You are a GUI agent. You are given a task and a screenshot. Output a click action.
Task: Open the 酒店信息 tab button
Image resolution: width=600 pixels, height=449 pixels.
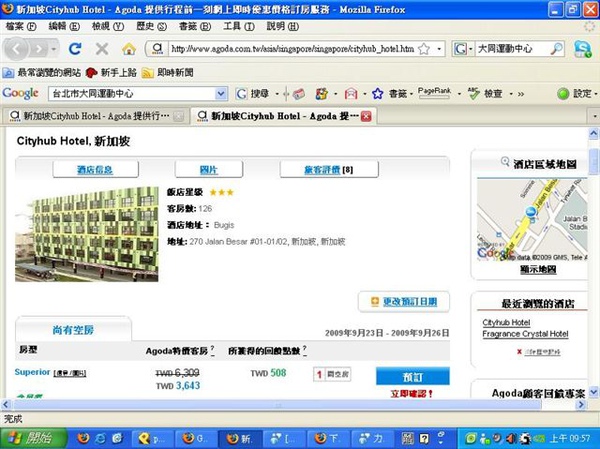tap(95, 170)
